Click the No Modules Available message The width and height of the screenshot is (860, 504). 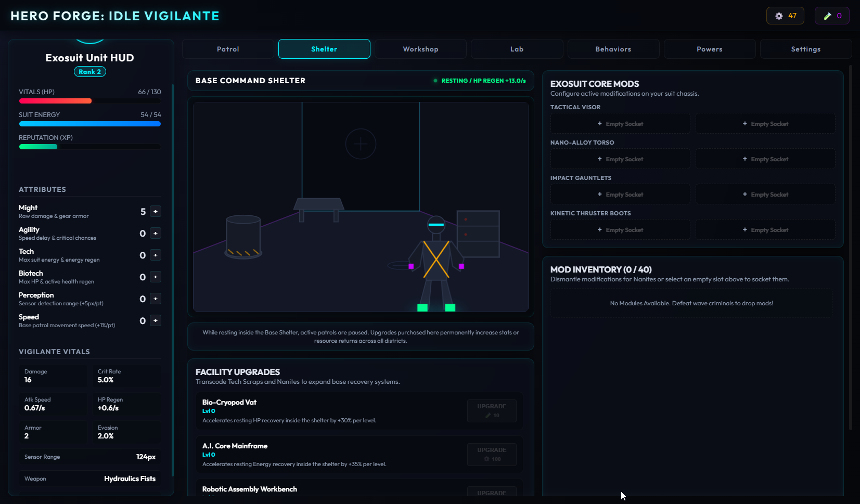tap(691, 303)
